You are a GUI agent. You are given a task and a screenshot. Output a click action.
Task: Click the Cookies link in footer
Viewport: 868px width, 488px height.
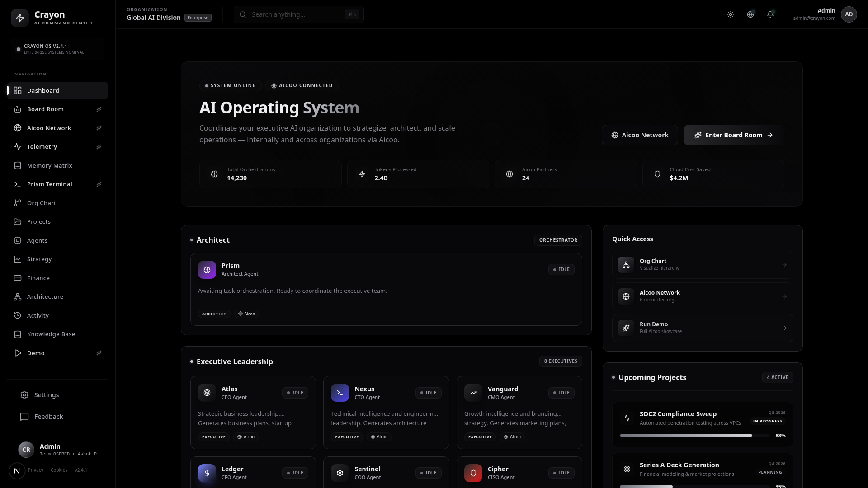point(59,470)
